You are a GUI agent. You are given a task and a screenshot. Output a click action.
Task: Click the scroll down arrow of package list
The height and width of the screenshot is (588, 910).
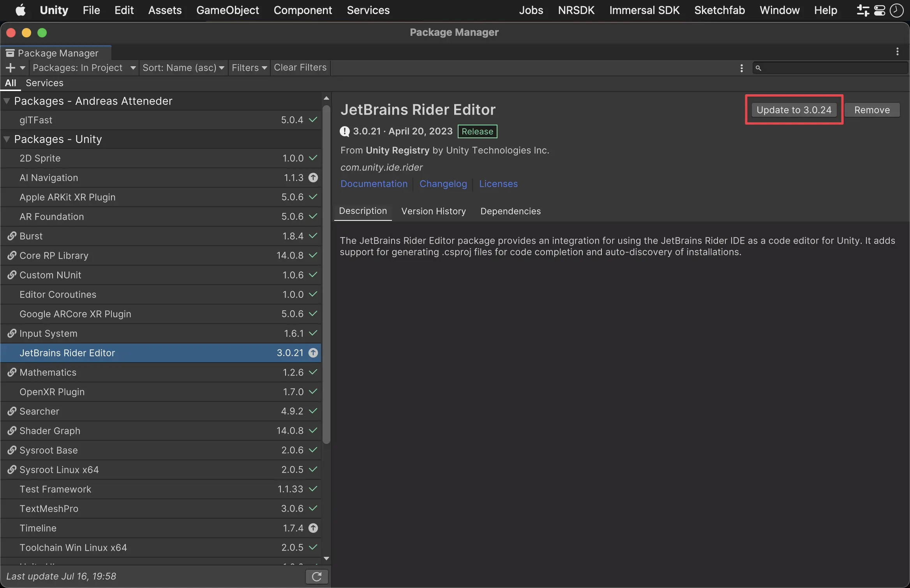[326, 558]
